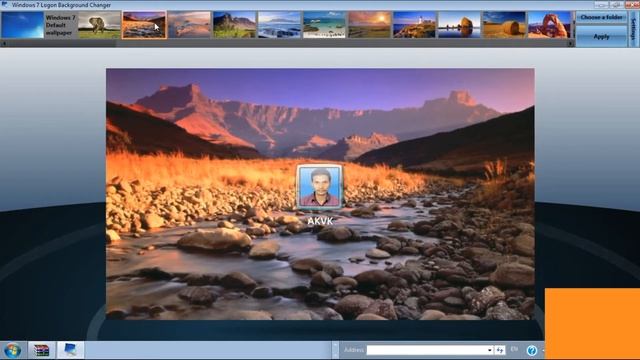The width and height of the screenshot is (640, 360).
Task: Pick the red rock arch wallpaper thumbnail
Action: tap(549, 25)
